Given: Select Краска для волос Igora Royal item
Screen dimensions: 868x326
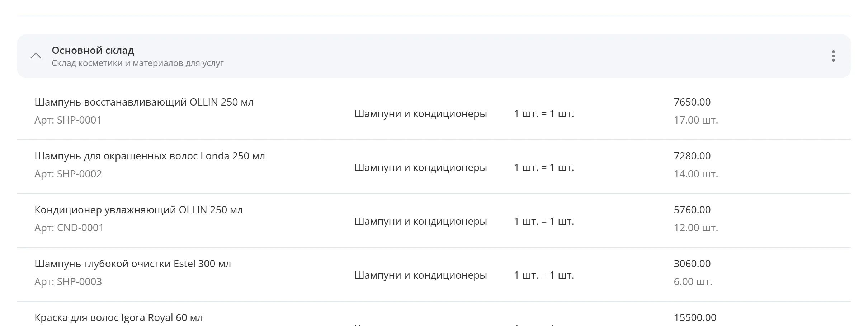Looking at the screenshot, I should pyautogui.click(x=118, y=317).
